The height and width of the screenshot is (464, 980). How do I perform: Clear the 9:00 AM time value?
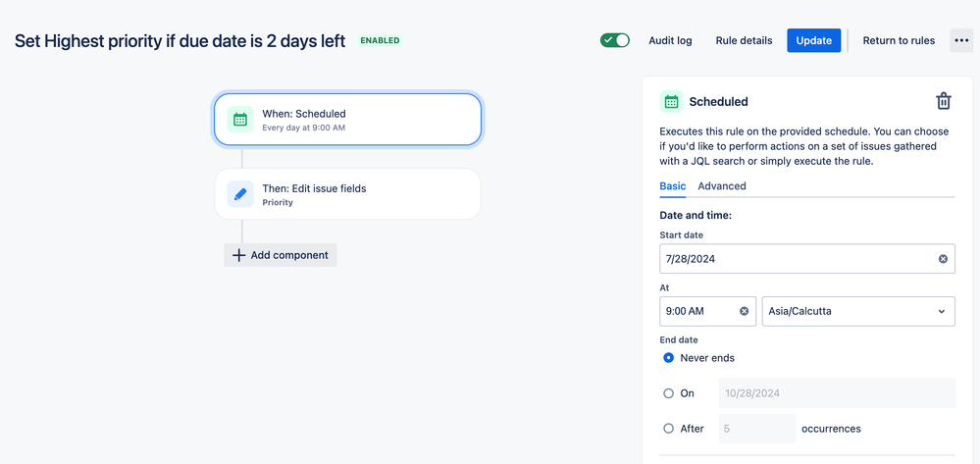(744, 311)
